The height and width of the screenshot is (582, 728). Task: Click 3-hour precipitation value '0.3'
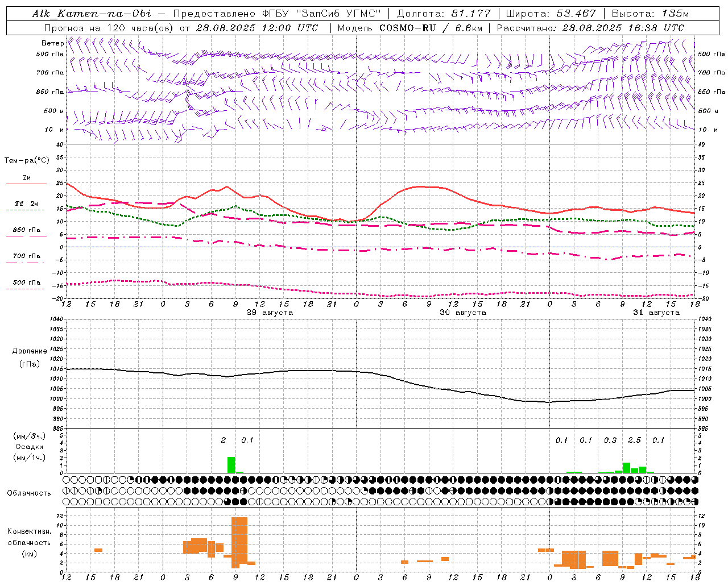click(610, 440)
